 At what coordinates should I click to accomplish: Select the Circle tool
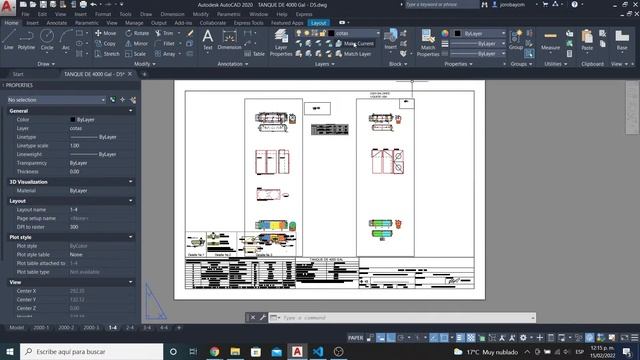tap(47, 40)
